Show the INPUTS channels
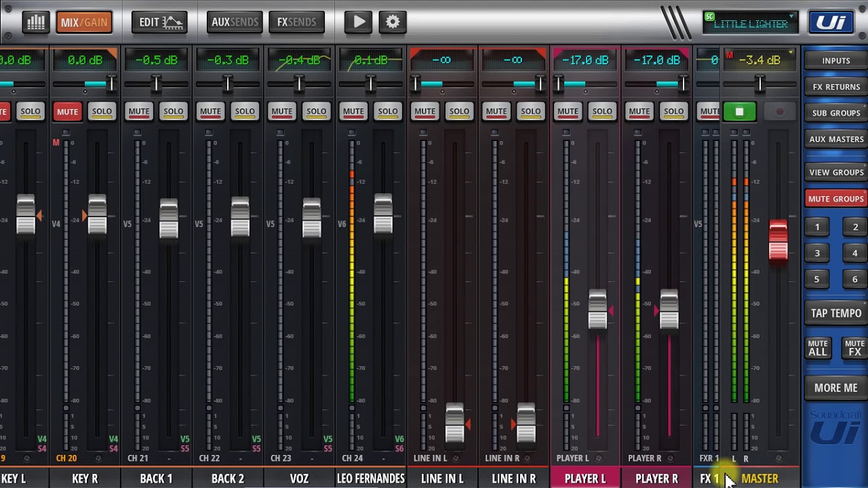868x488 pixels. pyautogui.click(x=836, y=60)
